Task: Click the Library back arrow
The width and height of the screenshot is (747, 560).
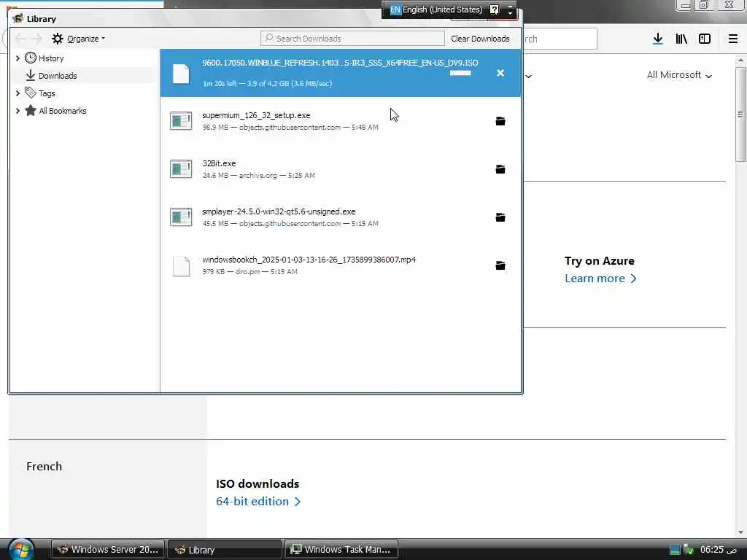Action: [x=21, y=39]
